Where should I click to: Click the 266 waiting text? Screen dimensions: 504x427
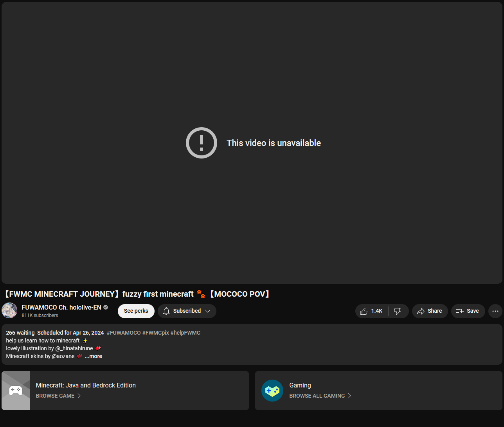[x=20, y=333]
